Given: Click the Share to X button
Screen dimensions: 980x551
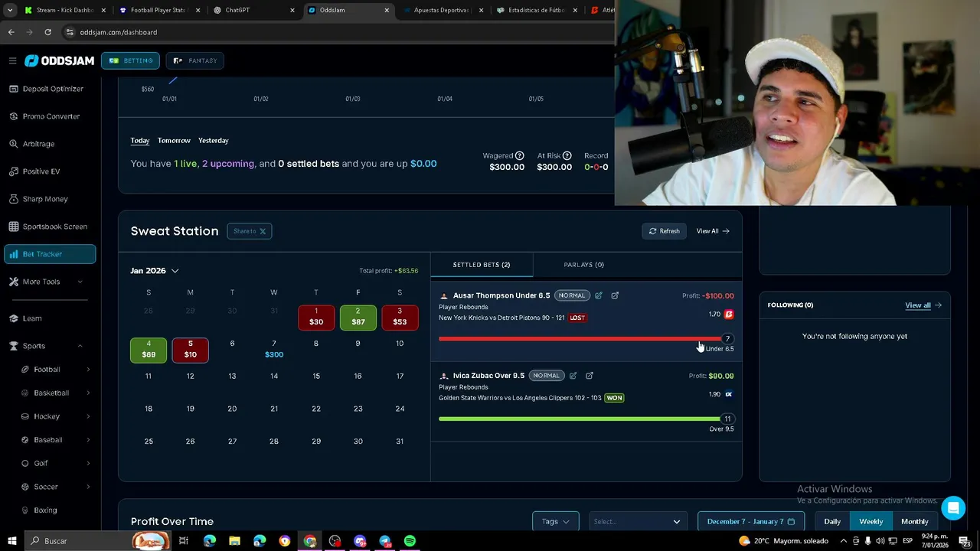Looking at the screenshot, I should pos(250,231).
